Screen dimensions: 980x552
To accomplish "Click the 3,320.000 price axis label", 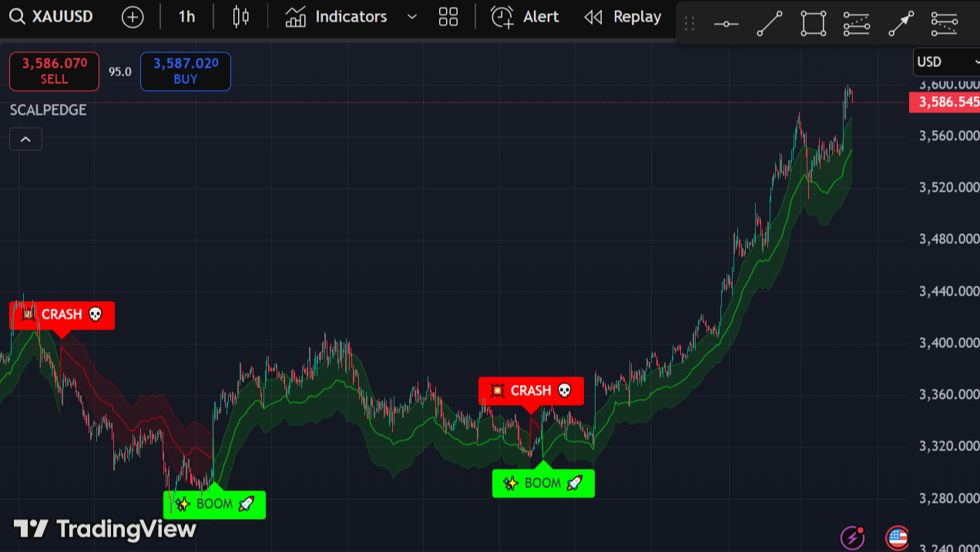I will (948, 447).
